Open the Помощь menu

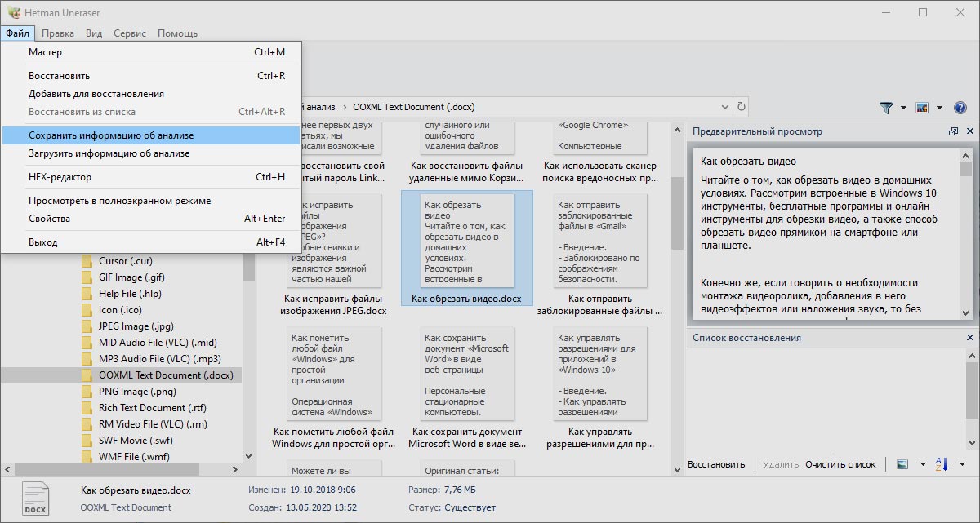tap(177, 33)
